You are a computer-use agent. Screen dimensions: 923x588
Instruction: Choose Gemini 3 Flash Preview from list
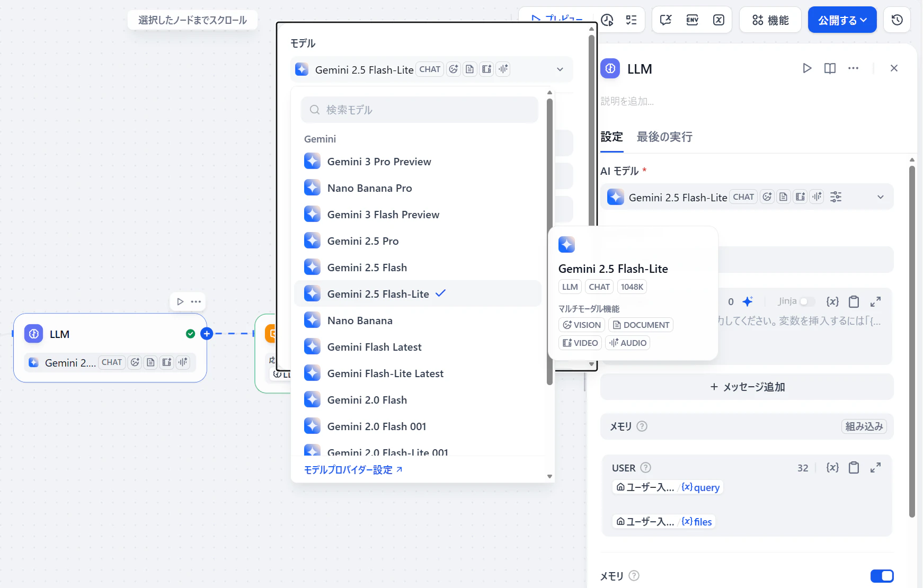click(x=418, y=214)
